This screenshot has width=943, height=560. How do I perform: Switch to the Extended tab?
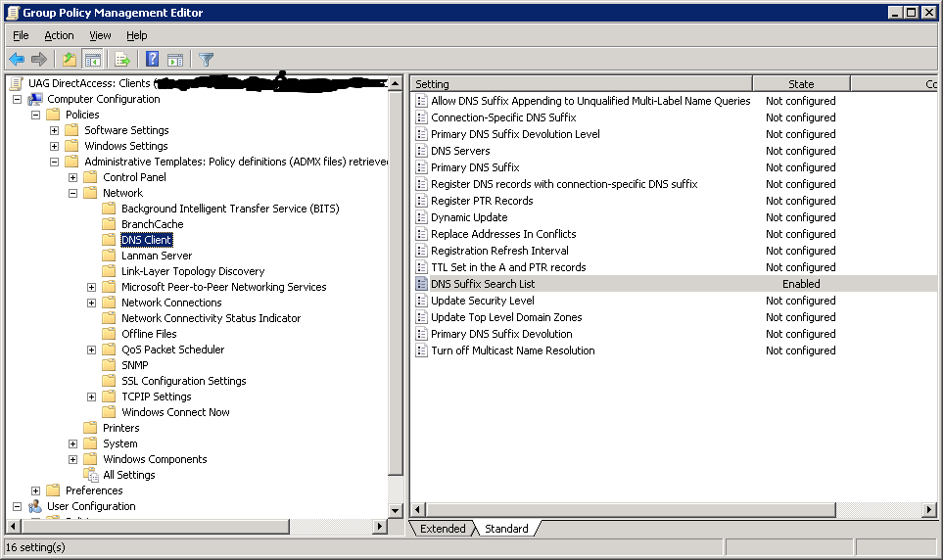[443, 528]
